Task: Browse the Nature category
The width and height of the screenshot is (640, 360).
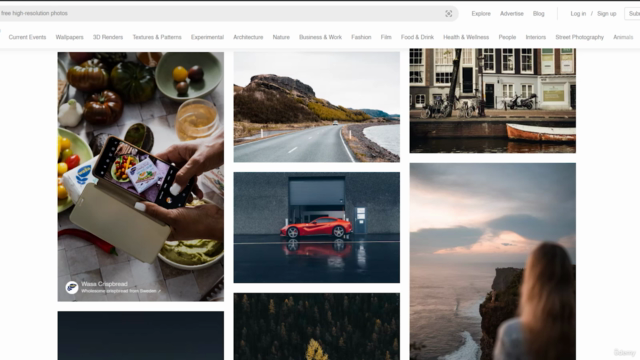Action: (281, 37)
